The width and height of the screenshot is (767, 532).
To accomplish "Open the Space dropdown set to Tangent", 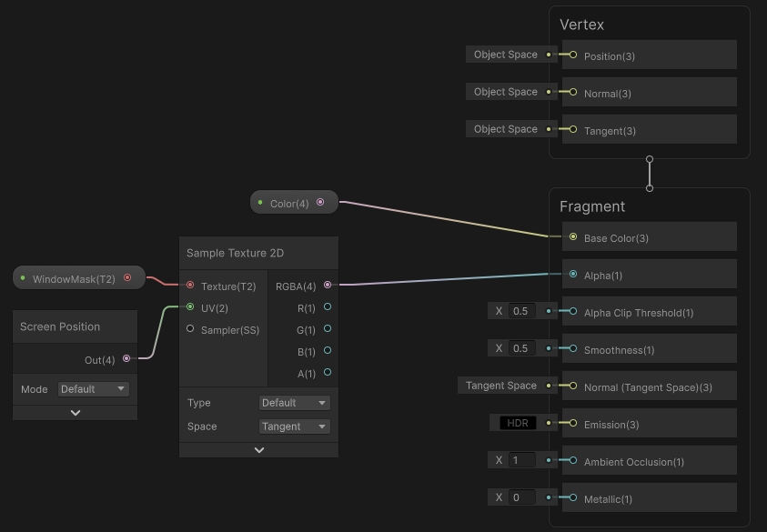I will pos(295,427).
